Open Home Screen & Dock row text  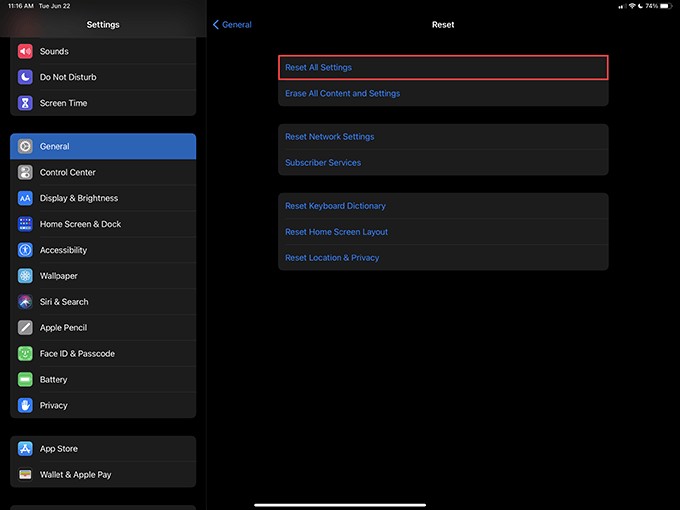[81, 224]
